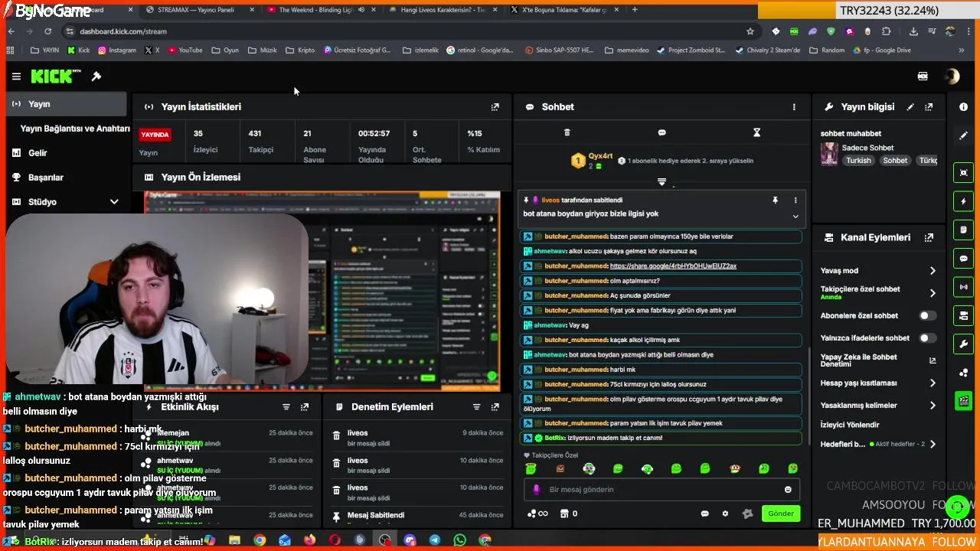This screenshot has height=551, width=980.
Task: Open chat settings gear below message box
Action: (725, 514)
